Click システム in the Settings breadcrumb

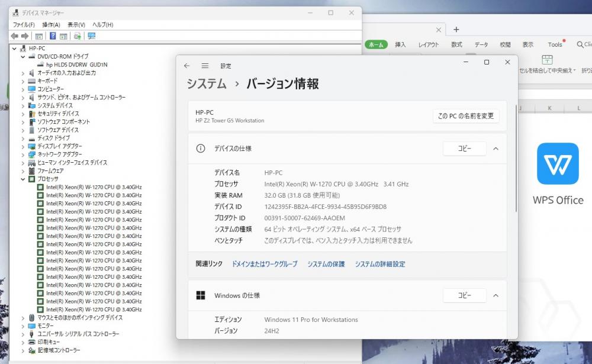[207, 84]
